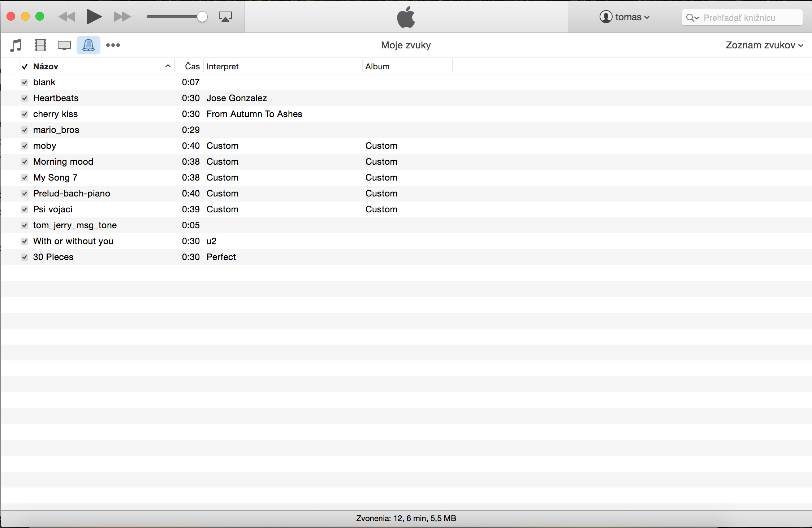Open the Zoznam zvukov view dropdown
812x528 pixels.
764,45
